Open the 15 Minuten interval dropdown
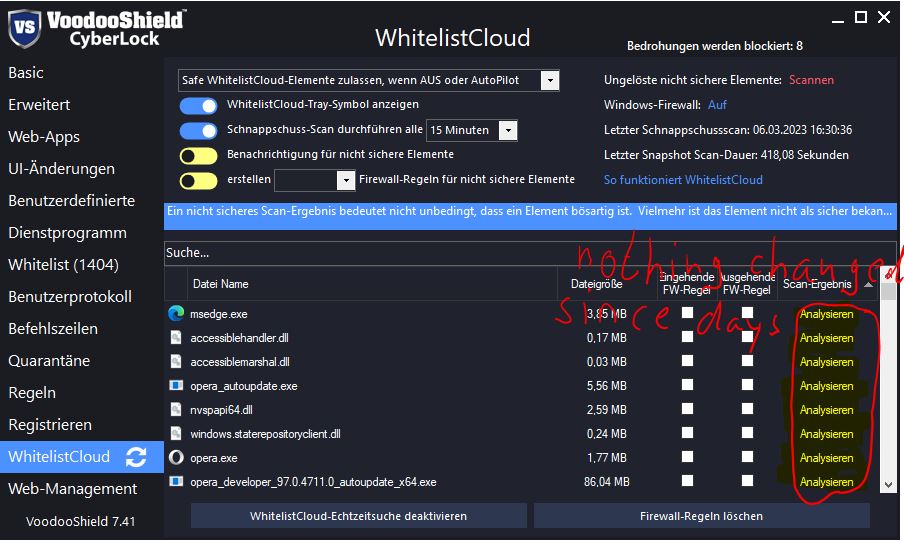 pos(508,130)
